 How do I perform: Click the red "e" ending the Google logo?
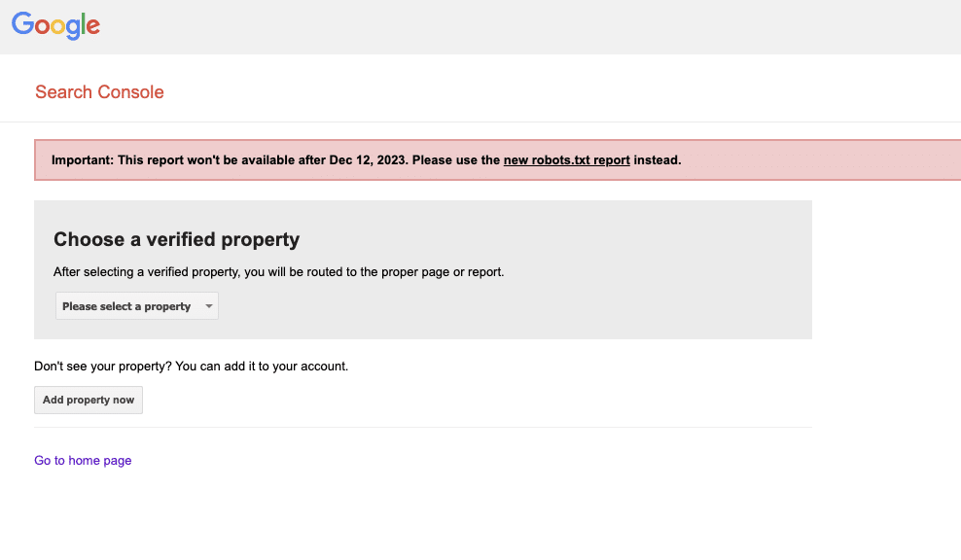(93, 27)
